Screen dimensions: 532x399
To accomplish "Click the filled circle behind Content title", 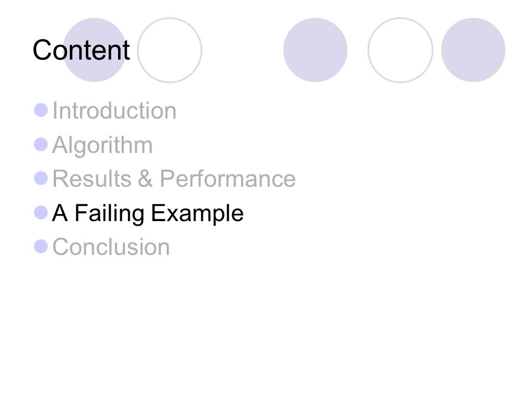I will [x=95, y=50].
